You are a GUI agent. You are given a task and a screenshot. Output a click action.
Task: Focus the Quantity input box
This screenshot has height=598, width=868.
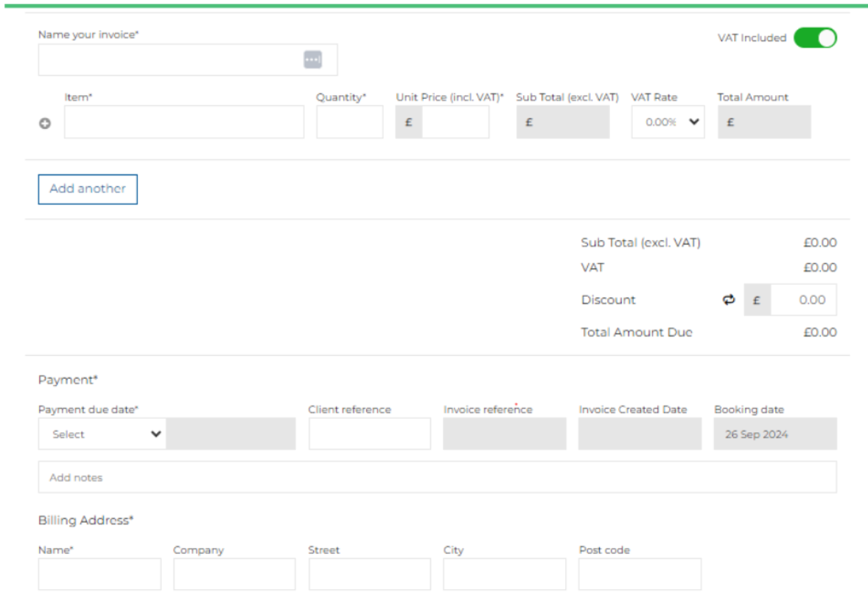(349, 122)
